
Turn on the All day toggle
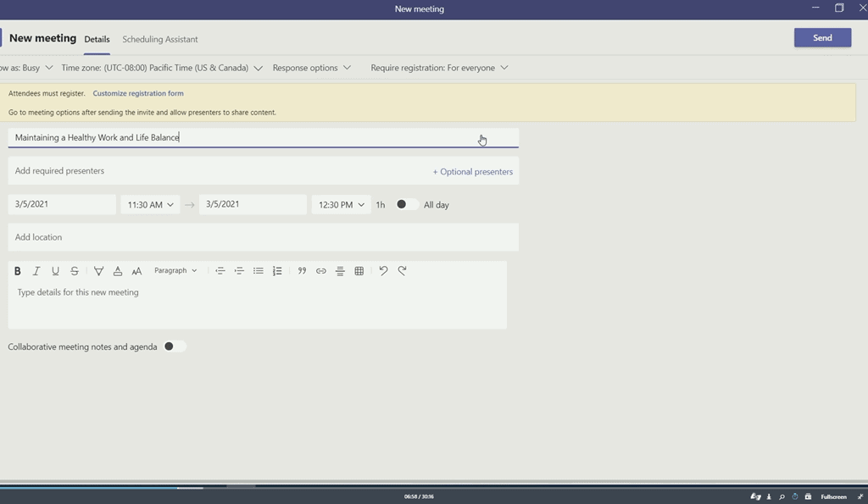click(406, 204)
